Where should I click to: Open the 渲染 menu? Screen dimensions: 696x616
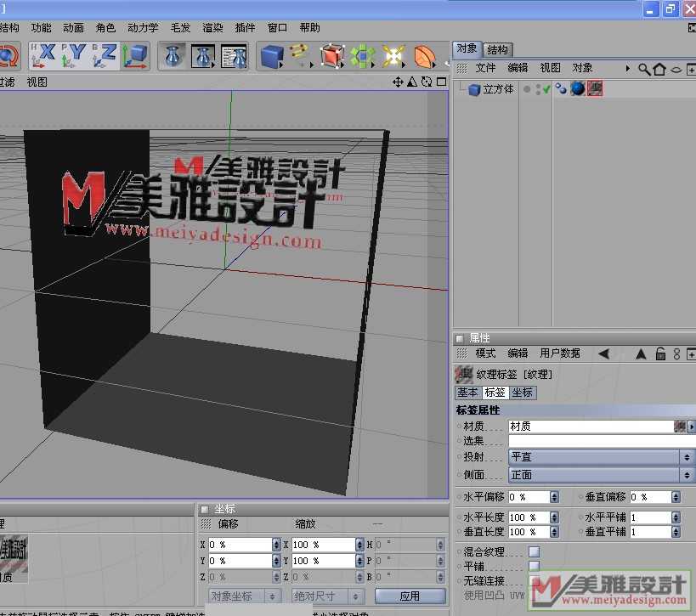click(x=213, y=28)
